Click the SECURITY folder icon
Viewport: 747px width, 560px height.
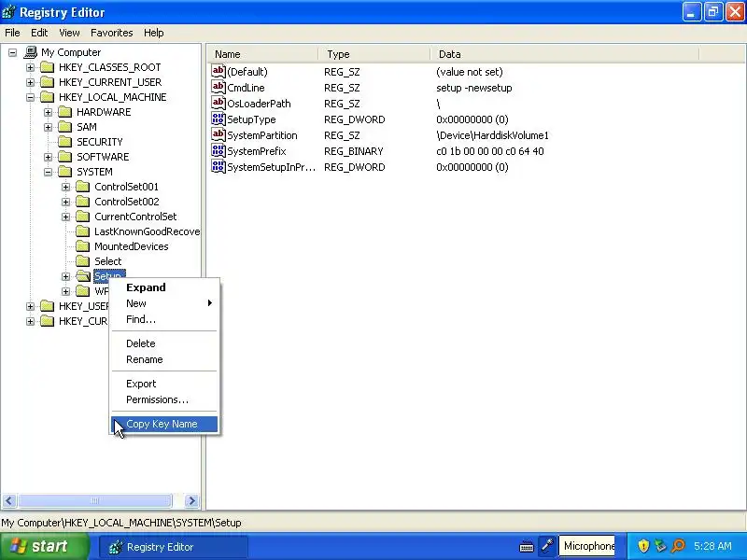point(64,142)
